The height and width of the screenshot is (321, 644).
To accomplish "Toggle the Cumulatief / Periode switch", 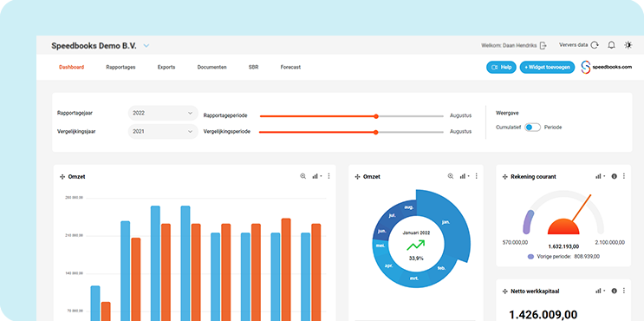I will point(533,128).
